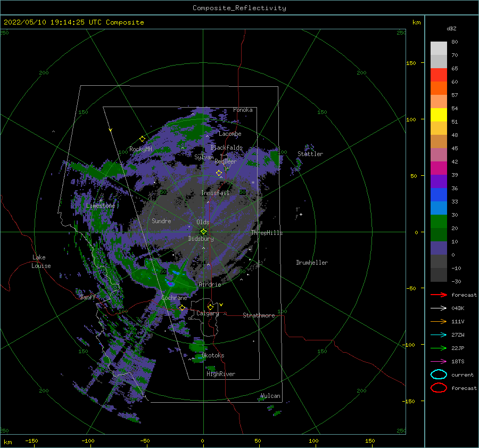Pick the slate purple 0-10 dBZ color band
Image resolution: width=479 pixels, height=448 pixels.
[439, 248]
